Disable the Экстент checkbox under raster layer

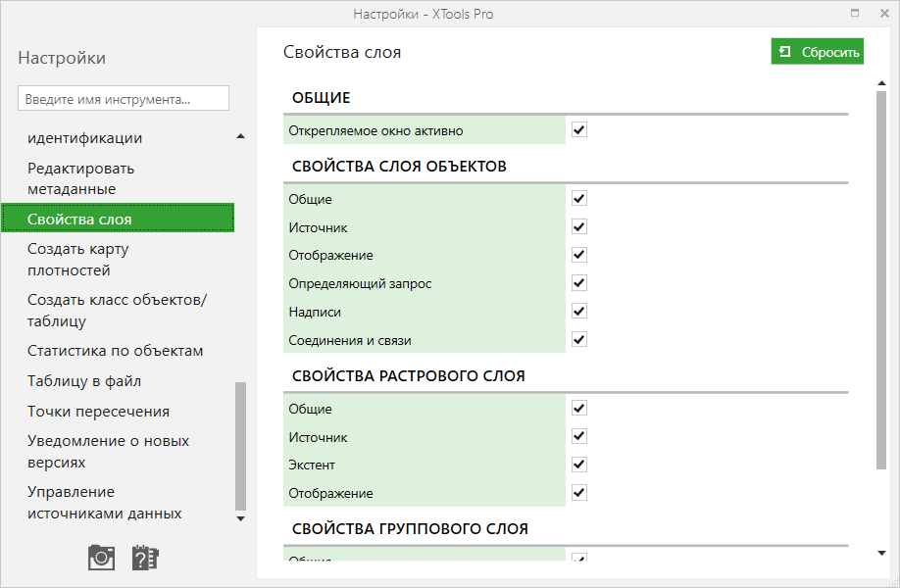[x=578, y=465]
